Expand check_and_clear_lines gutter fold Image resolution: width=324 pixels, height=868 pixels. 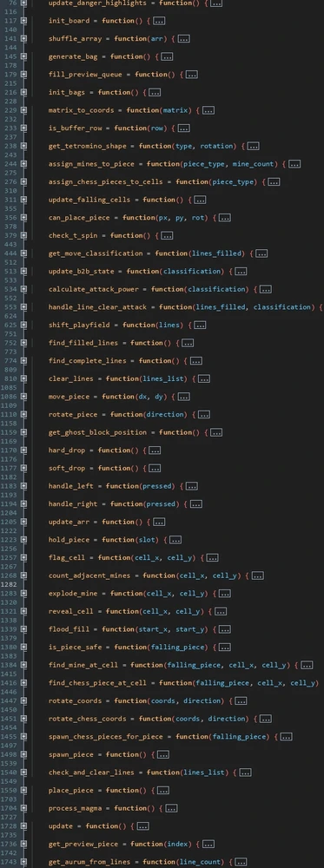[x=23, y=773]
